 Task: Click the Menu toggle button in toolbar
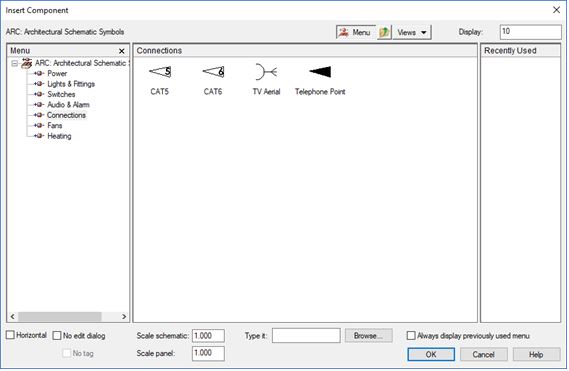(355, 32)
